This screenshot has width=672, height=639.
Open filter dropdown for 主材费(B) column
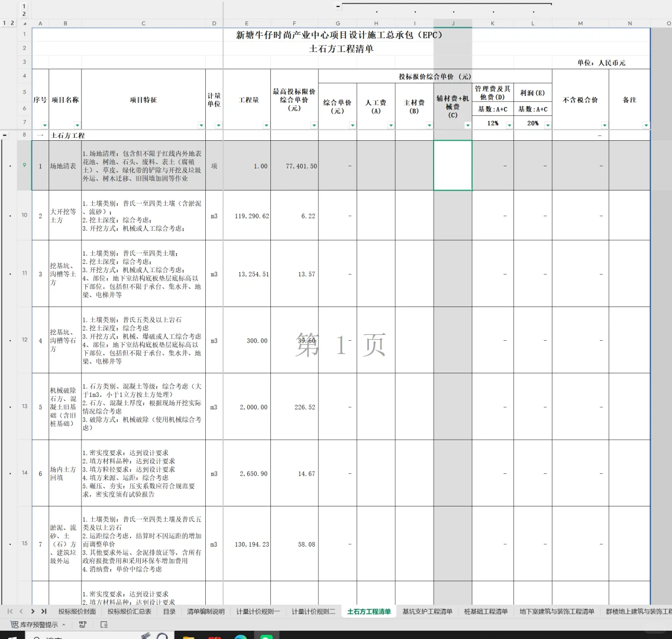(x=429, y=125)
